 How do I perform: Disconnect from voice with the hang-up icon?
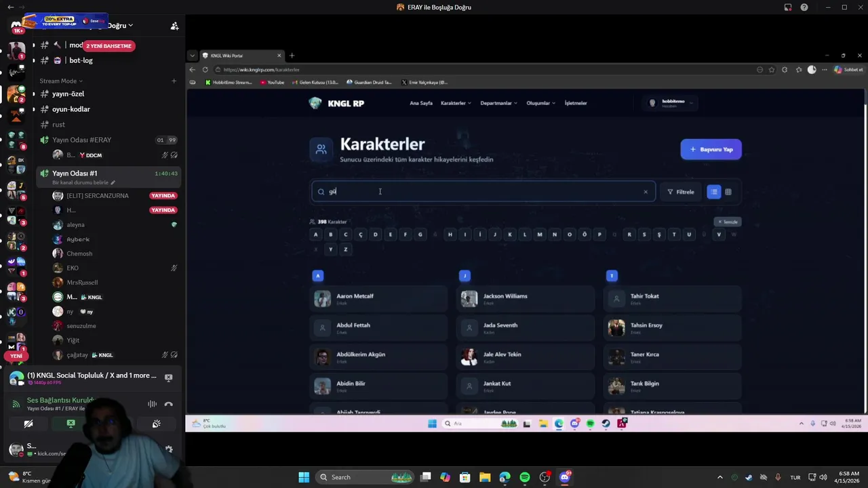click(x=168, y=404)
